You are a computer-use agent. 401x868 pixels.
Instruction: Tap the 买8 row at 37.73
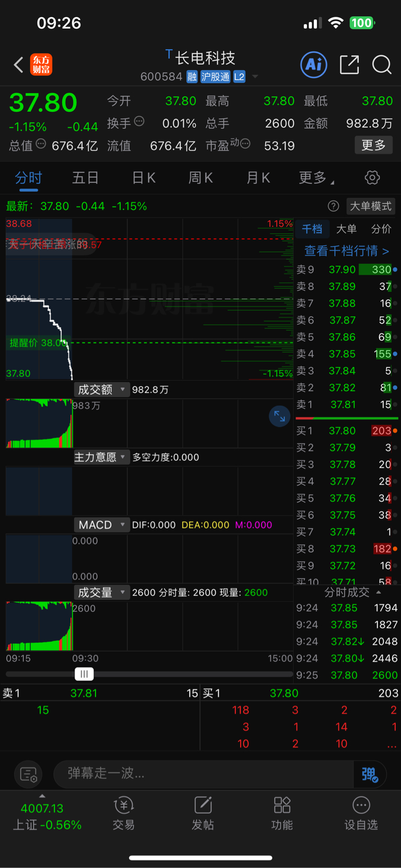(x=347, y=549)
